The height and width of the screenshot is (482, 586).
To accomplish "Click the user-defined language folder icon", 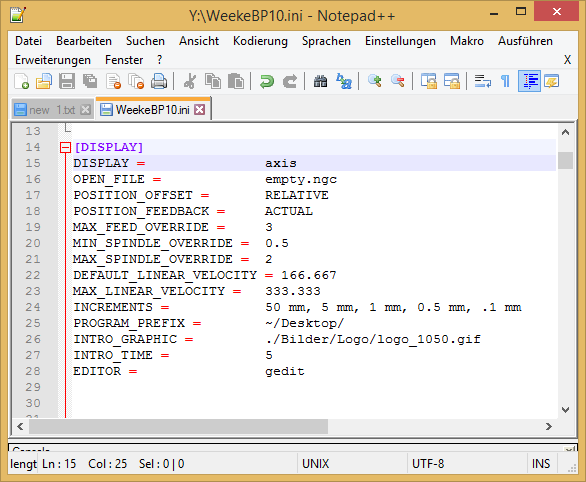I will (x=552, y=81).
